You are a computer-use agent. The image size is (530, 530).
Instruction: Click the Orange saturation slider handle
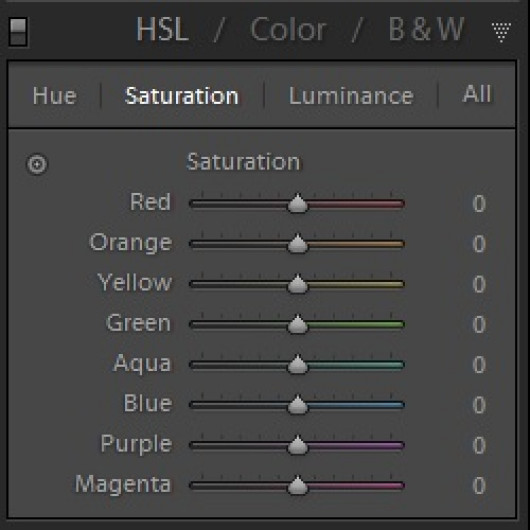(x=297, y=243)
